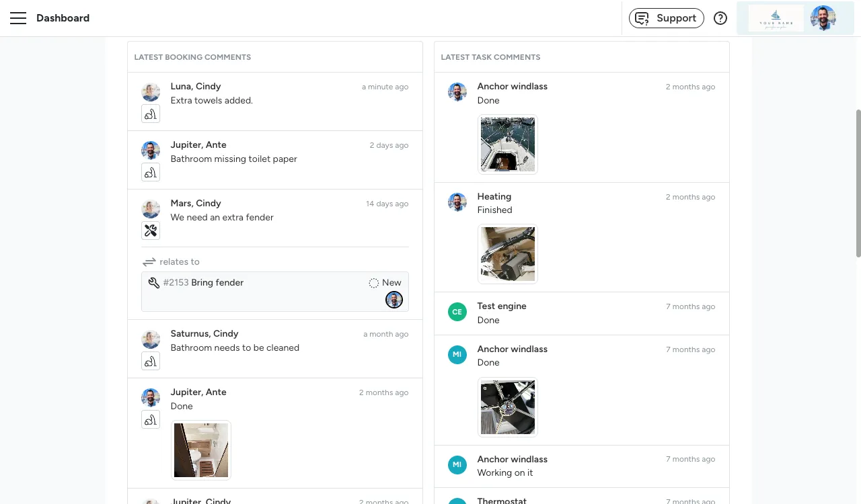Image resolution: width=861 pixels, height=504 pixels.
Task: Click the CE avatar on the Test engine task
Action: (x=457, y=312)
